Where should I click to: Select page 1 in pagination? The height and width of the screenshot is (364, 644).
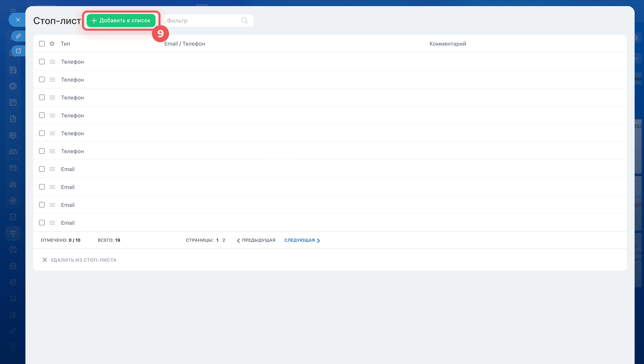[x=217, y=240]
